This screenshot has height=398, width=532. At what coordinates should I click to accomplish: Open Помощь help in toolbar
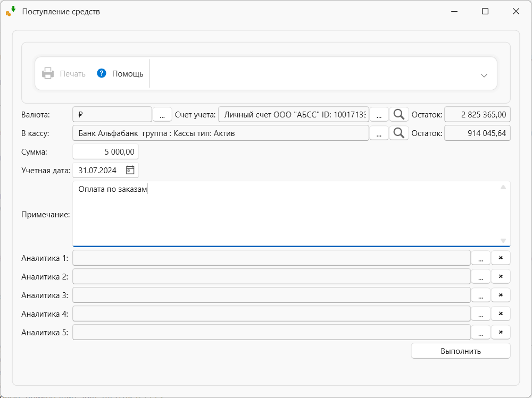120,73
